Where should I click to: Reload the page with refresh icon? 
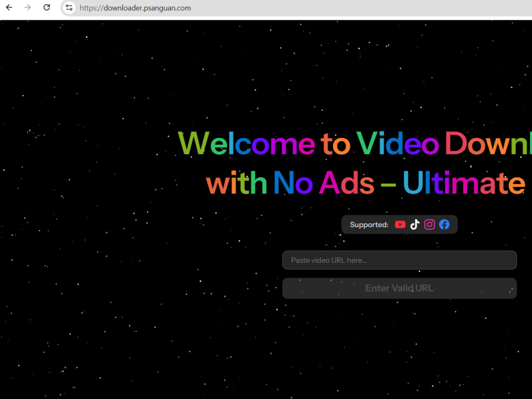[47, 7]
